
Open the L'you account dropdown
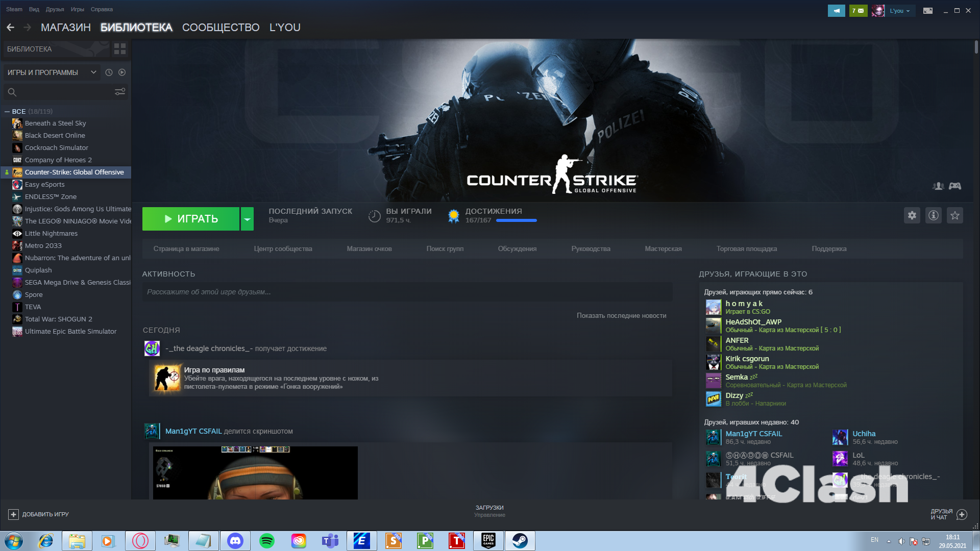coord(900,11)
